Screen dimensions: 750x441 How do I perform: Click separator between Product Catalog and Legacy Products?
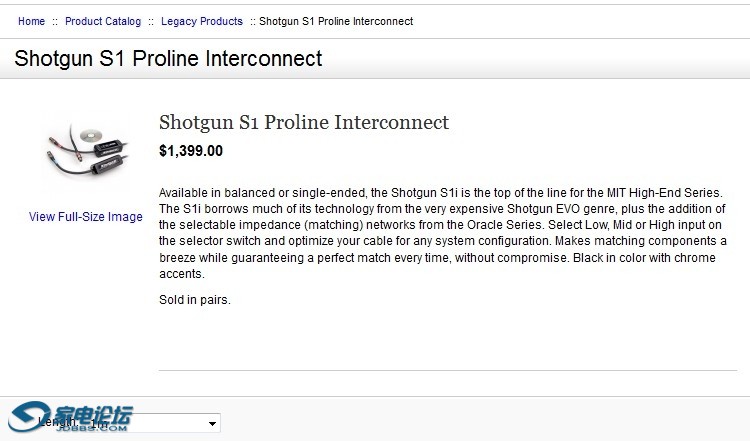click(x=151, y=21)
